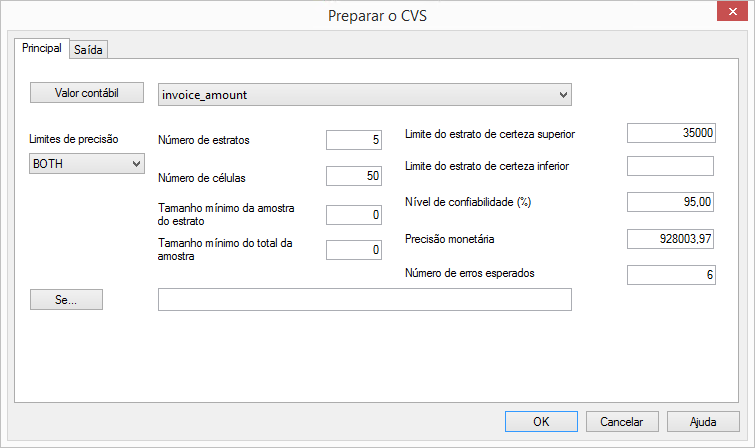The image size is (755, 448).
Task: Open the Se... expression builder button
Action: coord(66,299)
